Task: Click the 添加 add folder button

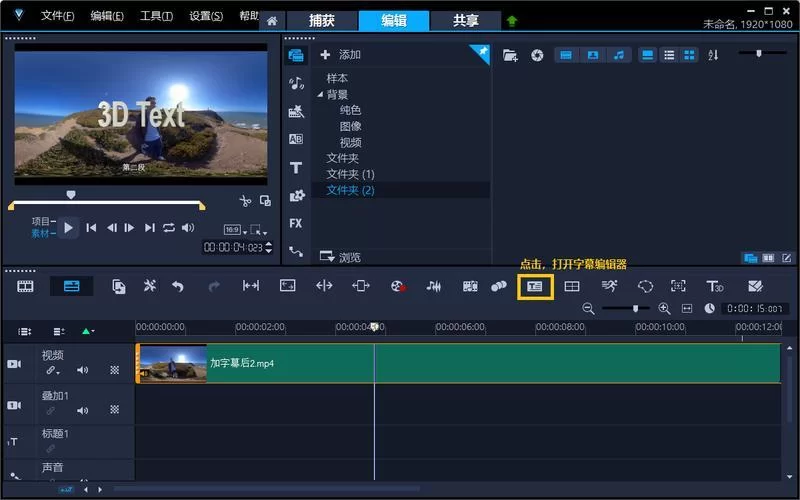Action: click(x=340, y=55)
